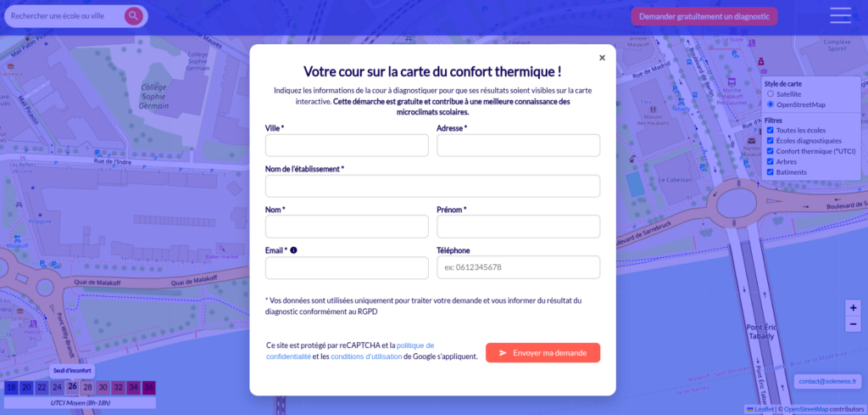Uncheck the Arbres filter
The image size is (868, 415).
point(770,161)
